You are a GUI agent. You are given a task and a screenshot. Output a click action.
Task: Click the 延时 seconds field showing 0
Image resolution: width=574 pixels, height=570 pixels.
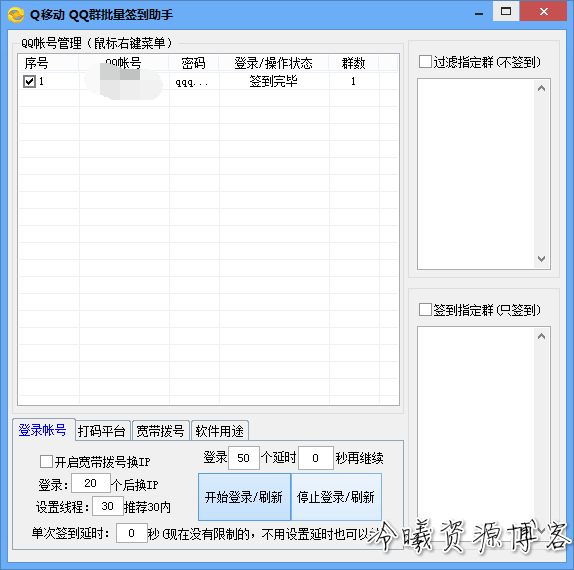tap(316, 458)
